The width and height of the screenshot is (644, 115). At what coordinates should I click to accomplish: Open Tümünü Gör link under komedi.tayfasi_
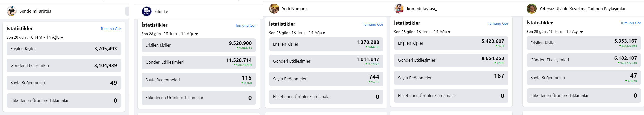coord(498,23)
